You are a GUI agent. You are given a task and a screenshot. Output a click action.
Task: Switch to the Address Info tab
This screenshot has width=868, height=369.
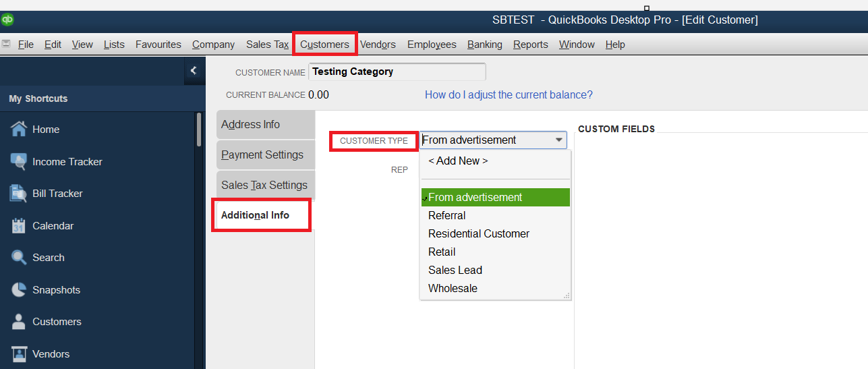point(266,125)
